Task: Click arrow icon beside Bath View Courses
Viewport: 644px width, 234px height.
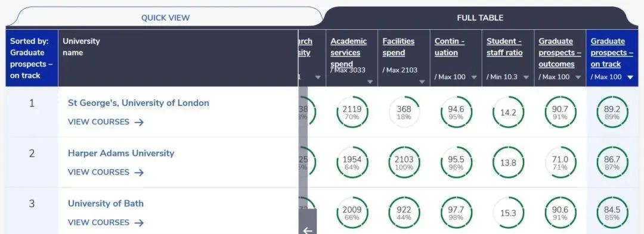Action: 139,223
